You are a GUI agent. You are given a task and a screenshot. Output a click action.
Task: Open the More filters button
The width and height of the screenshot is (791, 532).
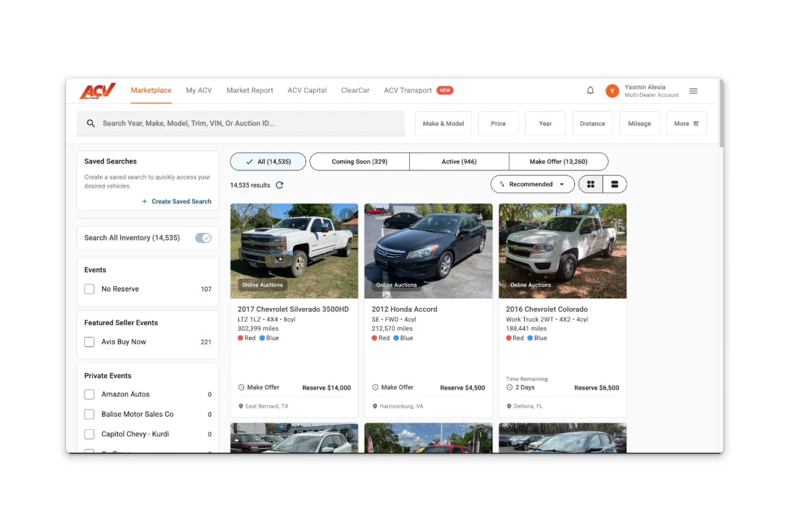tap(686, 124)
